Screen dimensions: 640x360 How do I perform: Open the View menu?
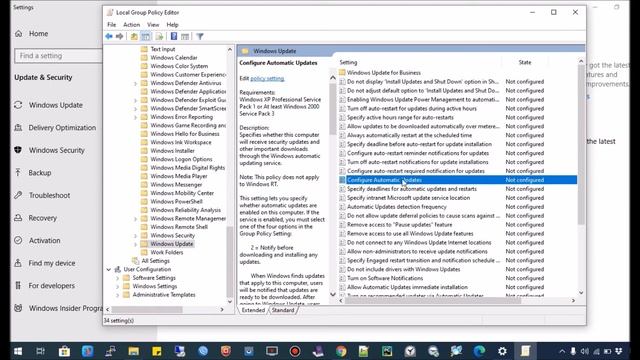point(153,24)
